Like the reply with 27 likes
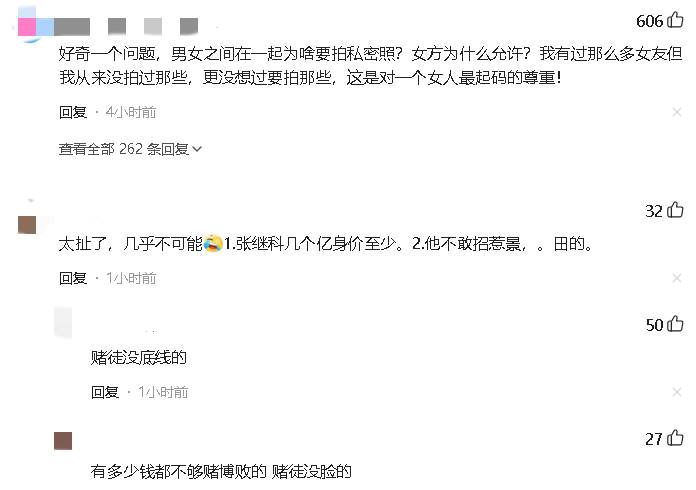The image size is (696, 490). click(675, 438)
